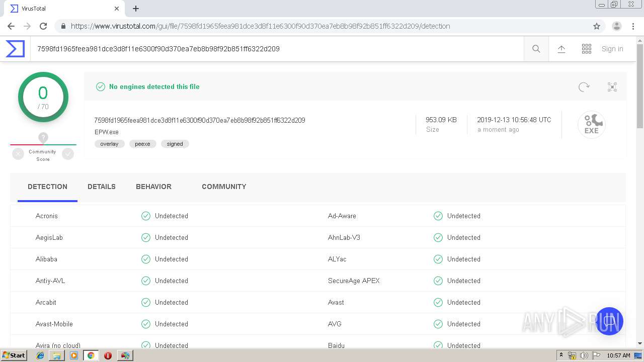The width and height of the screenshot is (644, 362).
Task: Click the AVG engine name
Action: click(335, 324)
